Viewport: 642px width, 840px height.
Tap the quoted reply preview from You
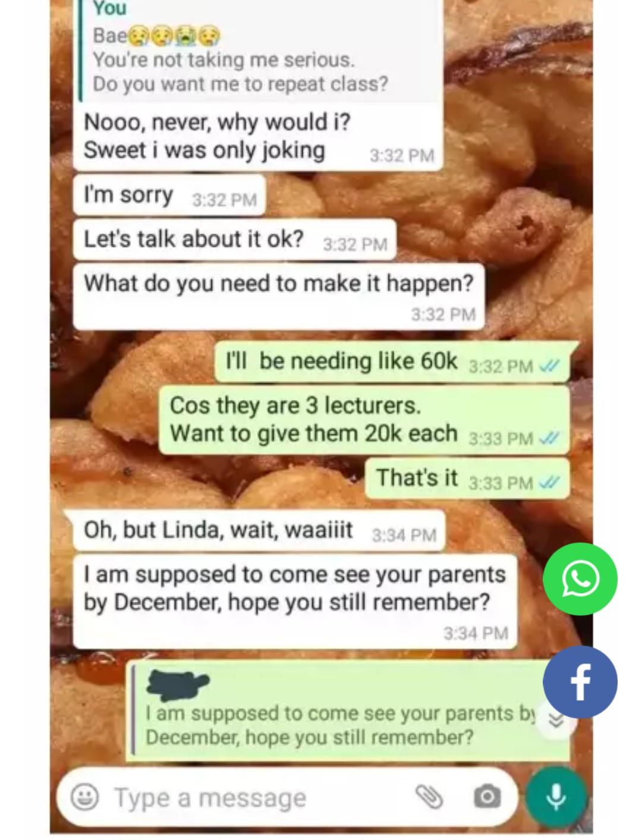(262, 50)
